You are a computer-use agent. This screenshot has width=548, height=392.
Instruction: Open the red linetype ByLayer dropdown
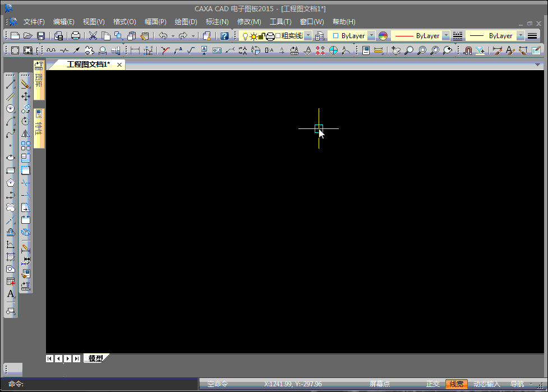(446, 36)
